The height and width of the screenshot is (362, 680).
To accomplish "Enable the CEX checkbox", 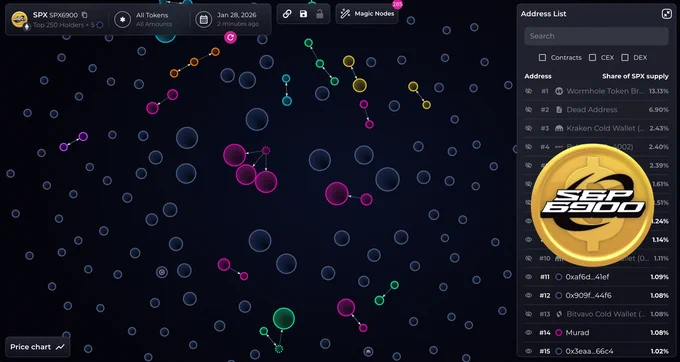I will click(x=592, y=57).
